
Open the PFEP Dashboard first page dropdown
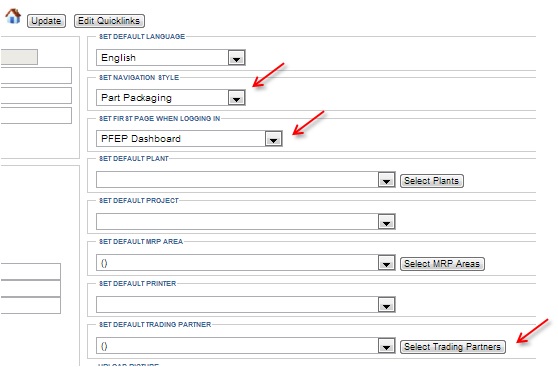pyautogui.click(x=274, y=139)
